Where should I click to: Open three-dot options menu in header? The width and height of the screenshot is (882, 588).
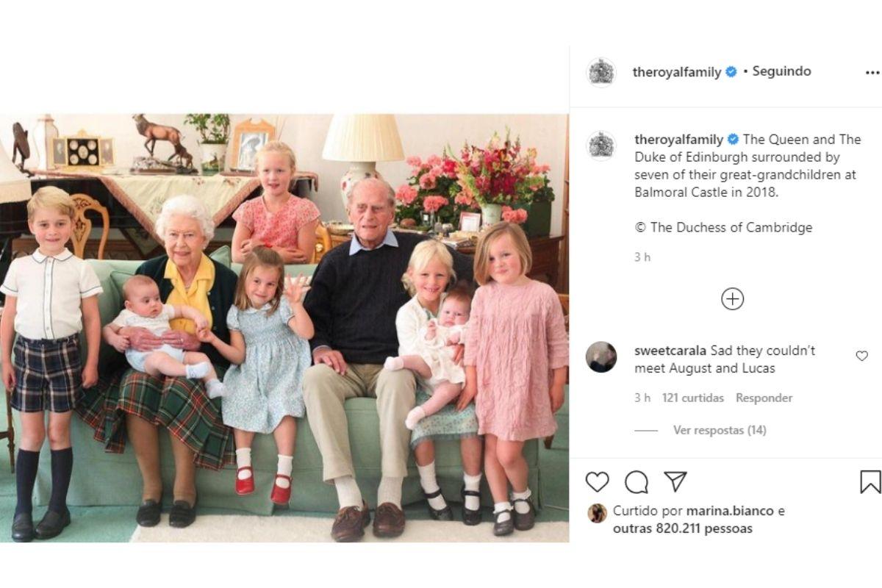[x=872, y=72]
